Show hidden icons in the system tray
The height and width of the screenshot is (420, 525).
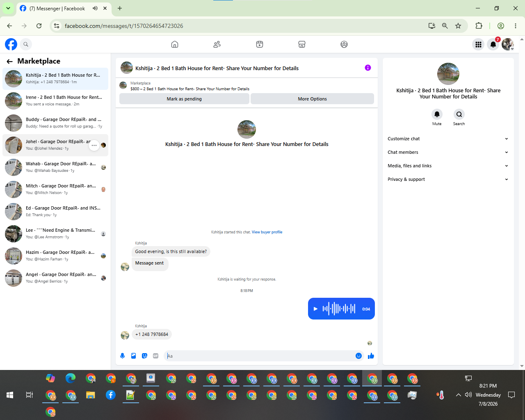[458, 395]
